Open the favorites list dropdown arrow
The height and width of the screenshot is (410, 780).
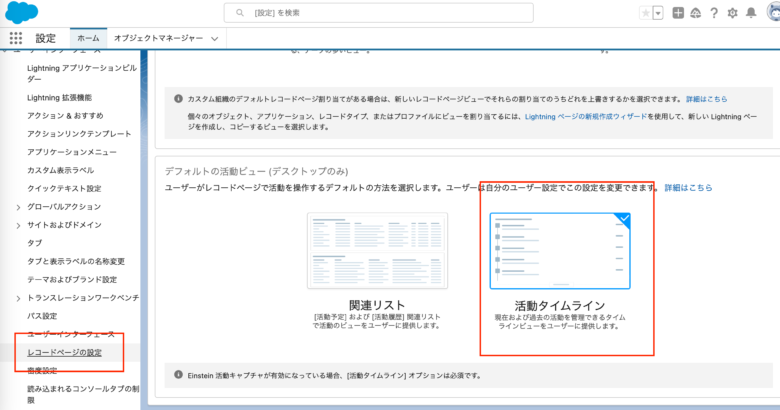tap(658, 13)
